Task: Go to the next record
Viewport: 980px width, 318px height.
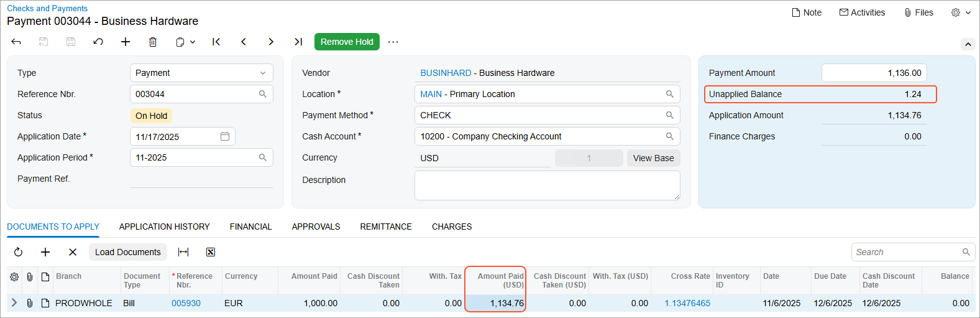Action: (x=271, y=42)
